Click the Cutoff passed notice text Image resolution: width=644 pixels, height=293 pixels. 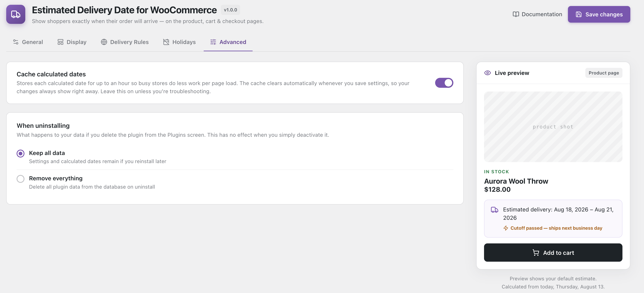pos(556,228)
